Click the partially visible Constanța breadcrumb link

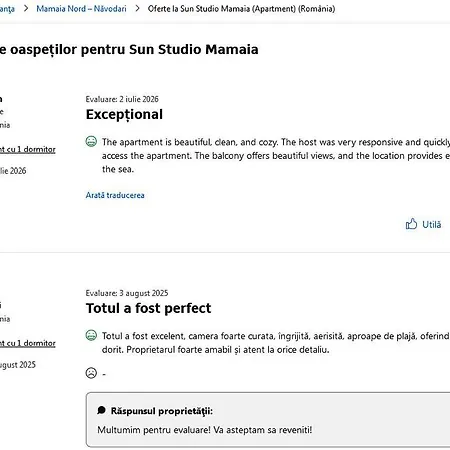(x=7, y=9)
